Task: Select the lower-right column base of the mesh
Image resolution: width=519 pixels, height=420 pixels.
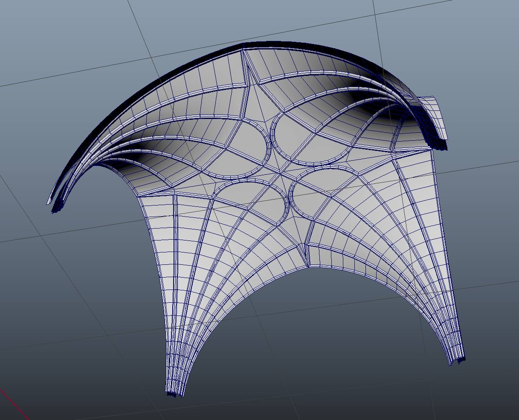Action: (x=458, y=362)
